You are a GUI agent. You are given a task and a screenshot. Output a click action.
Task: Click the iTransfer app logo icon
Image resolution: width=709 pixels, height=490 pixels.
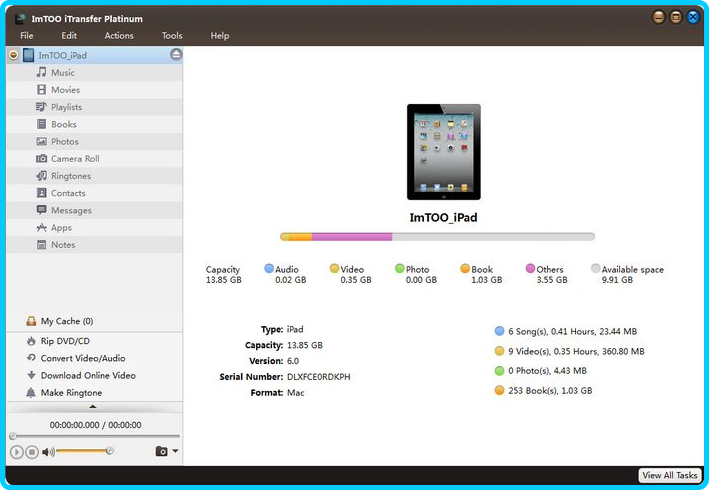pyautogui.click(x=20, y=19)
